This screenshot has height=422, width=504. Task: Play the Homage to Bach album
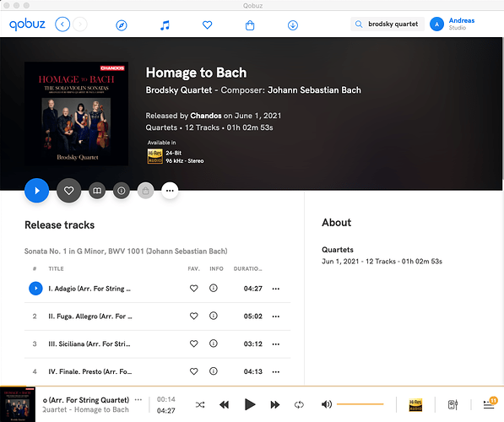pos(37,191)
